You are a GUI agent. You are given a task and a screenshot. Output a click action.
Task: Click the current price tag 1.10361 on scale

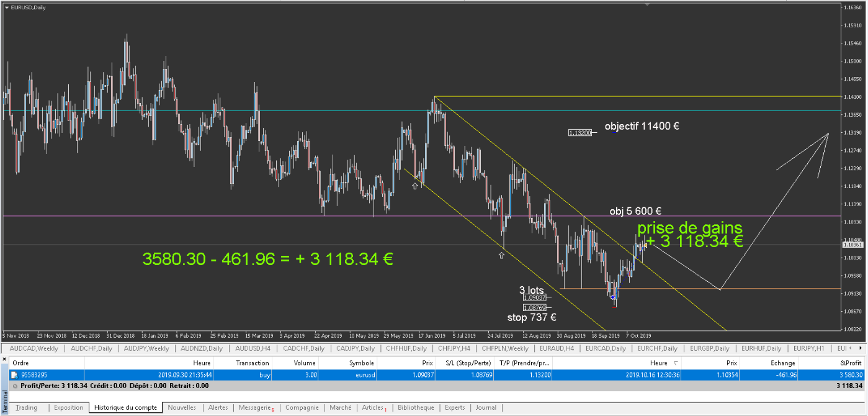852,245
